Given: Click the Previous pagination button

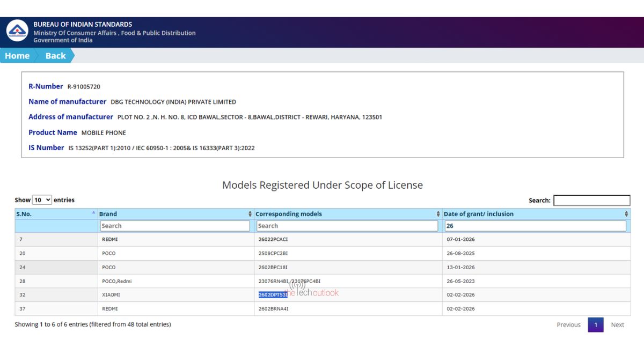Looking at the screenshot, I should [x=568, y=324].
